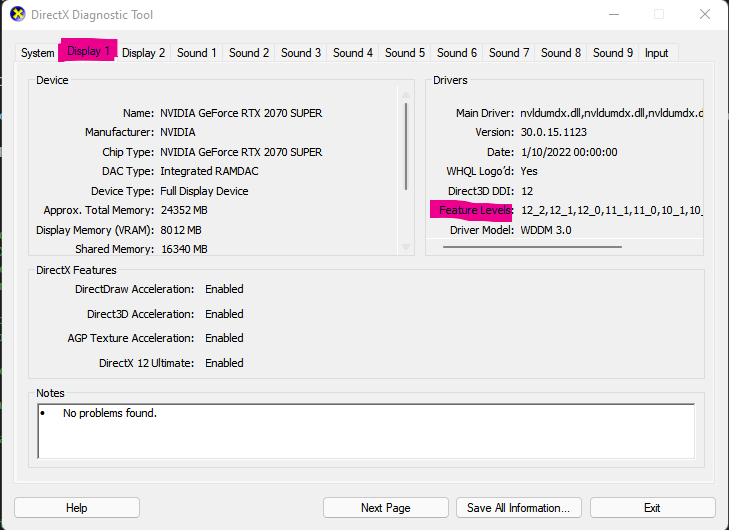Switch to the System tab
Viewport: 729px width, 530px height.
pos(37,53)
